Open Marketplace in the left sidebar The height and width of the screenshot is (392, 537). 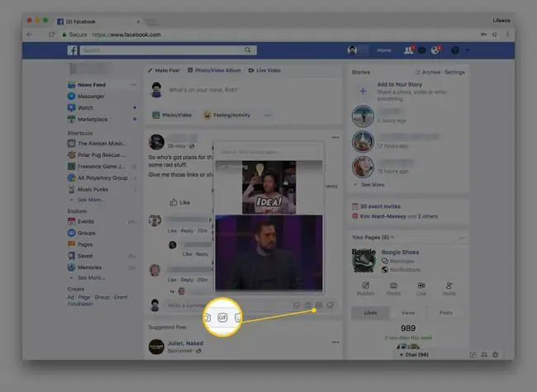pos(88,119)
